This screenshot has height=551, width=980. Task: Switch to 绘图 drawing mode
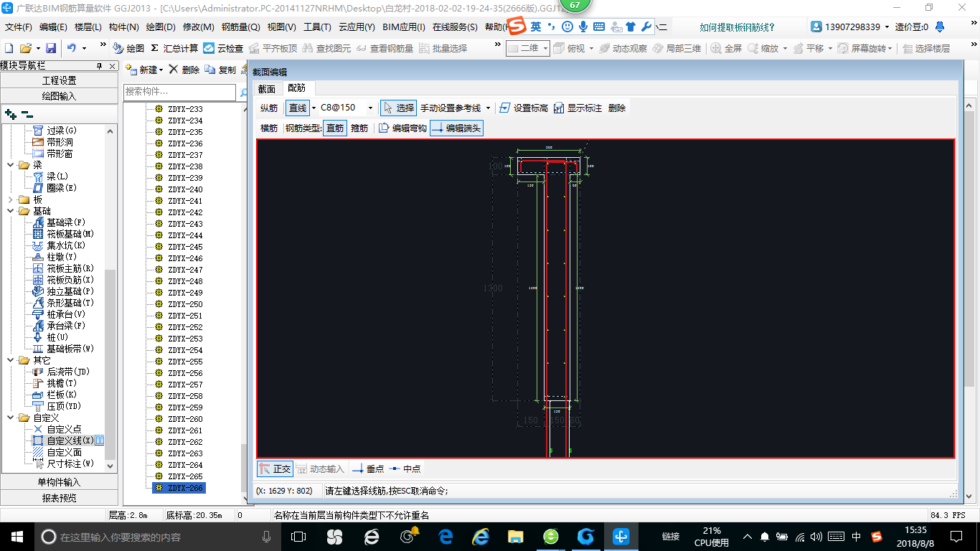pyautogui.click(x=129, y=48)
